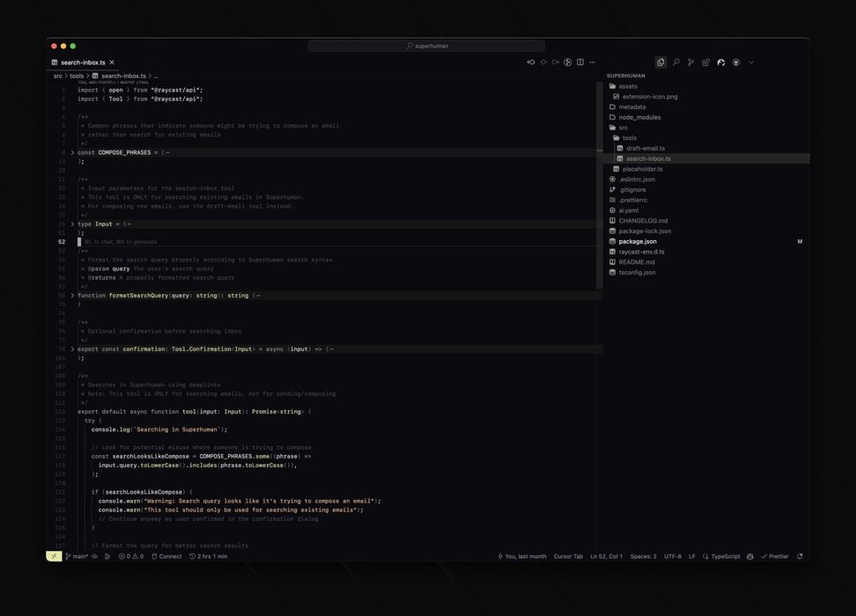The height and width of the screenshot is (616, 856).
Task: Select the search-inbox.ts editor tab
Action: pyautogui.click(x=82, y=62)
